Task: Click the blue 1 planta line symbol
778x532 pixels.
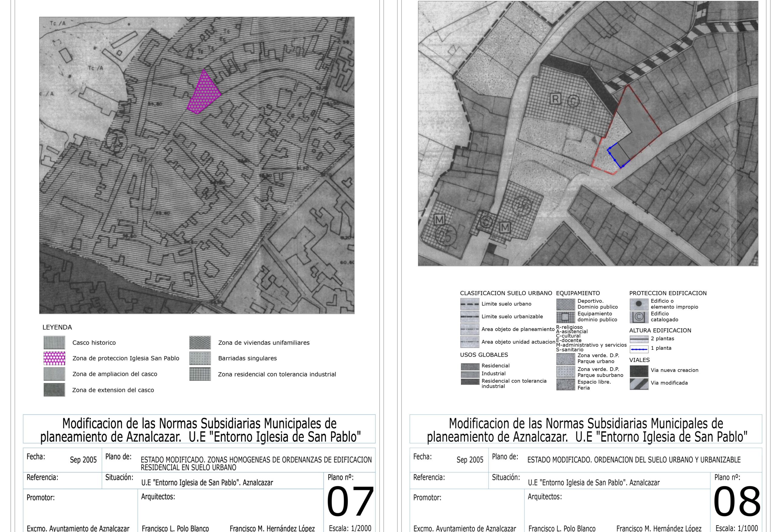Action: 639,349
